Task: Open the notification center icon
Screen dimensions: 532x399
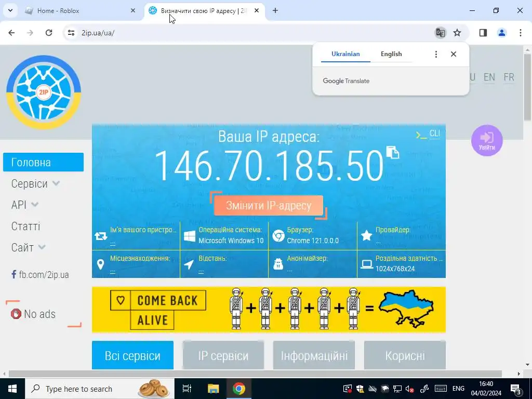Action: tap(516, 389)
